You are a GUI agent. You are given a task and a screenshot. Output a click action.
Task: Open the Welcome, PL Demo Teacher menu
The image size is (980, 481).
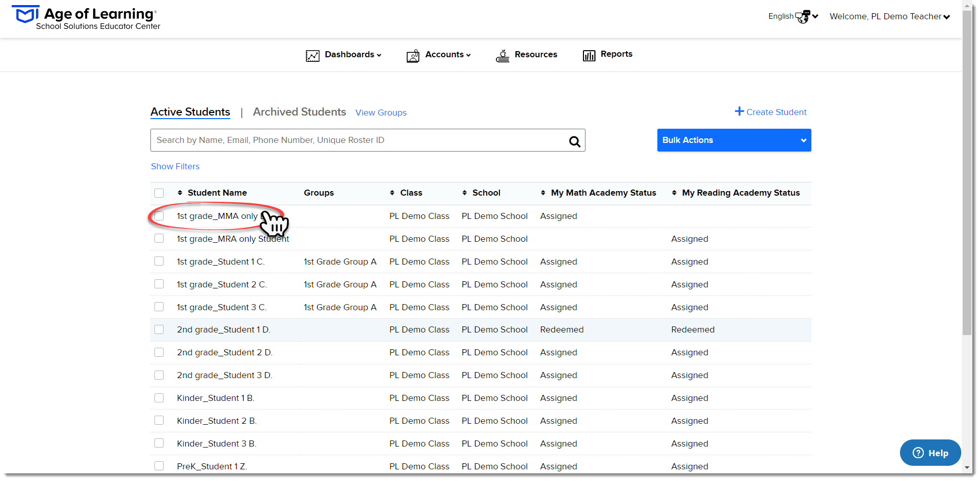[x=890, y=16]
